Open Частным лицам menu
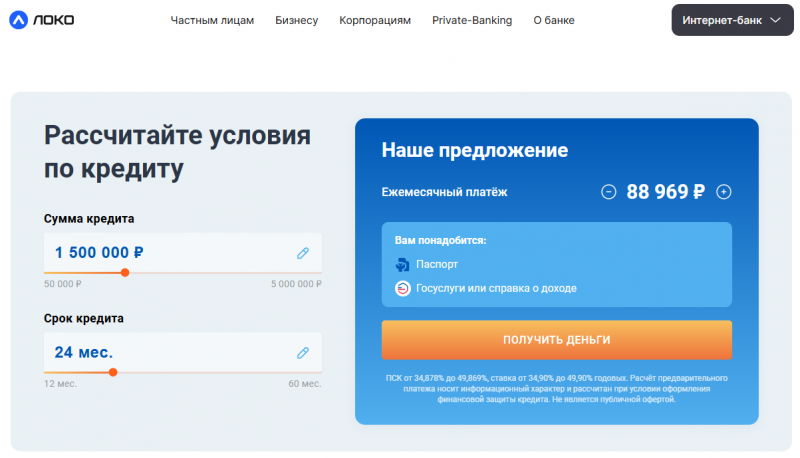Viewport: 800px width, 458px height. (x=212, y=20)
